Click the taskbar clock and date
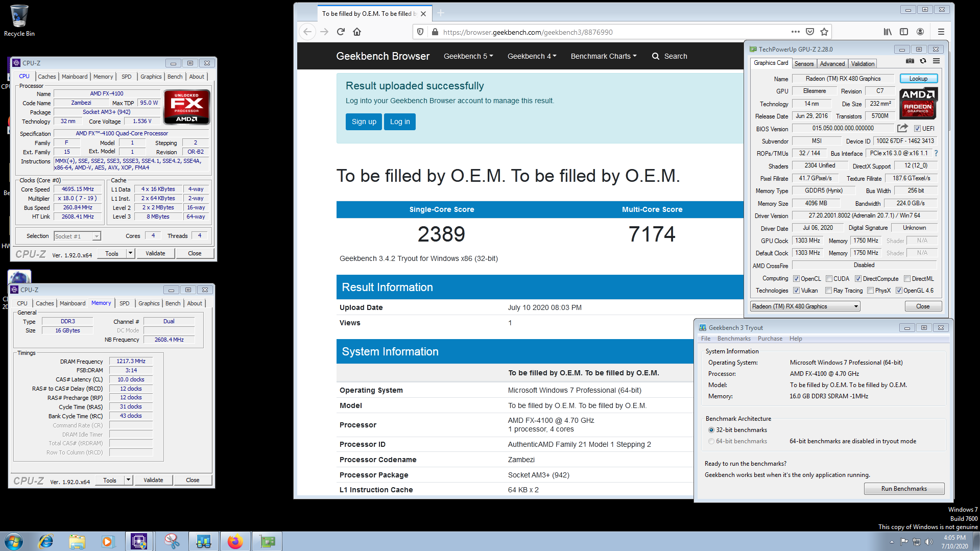Viewport: 980px width, 551px height. click(x=954, y=542)
